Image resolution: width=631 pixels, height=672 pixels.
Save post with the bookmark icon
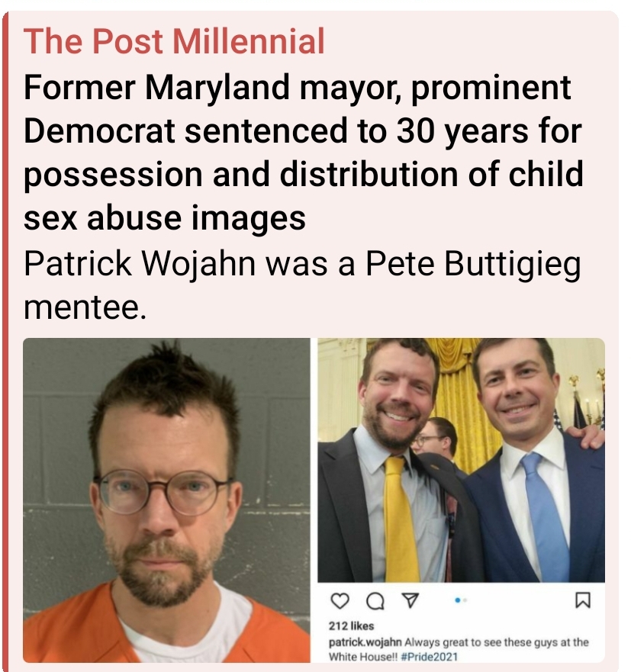(583, 600)
